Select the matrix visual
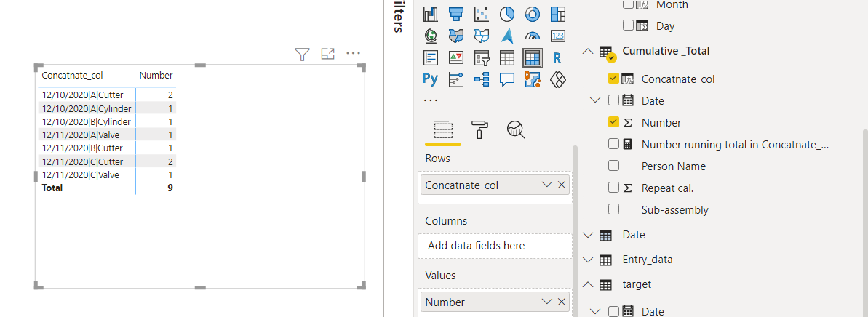 coord(533,57)
